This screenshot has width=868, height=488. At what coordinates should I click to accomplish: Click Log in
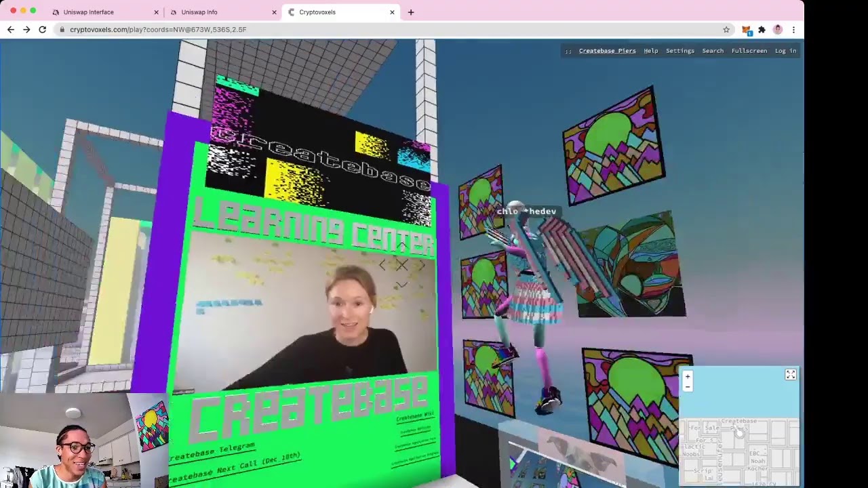(785, 51)
